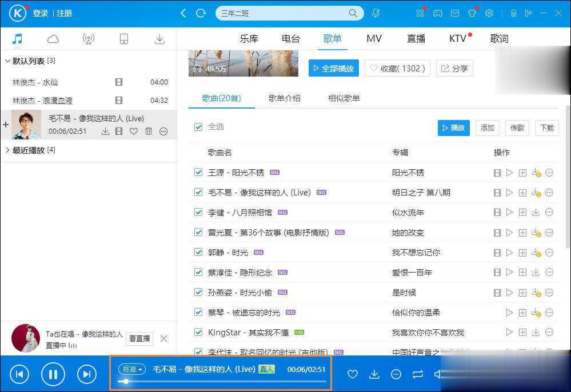Open the cloud music icon in sidebar
The width and height of the screenshot is (571, 392).
pyautogui.click(x=53, y=38)
